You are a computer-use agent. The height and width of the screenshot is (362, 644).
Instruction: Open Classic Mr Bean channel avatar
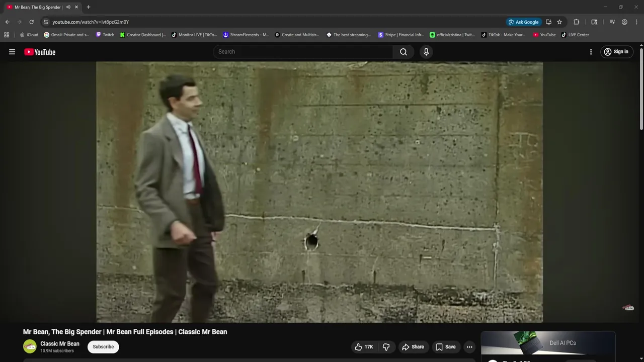pos(30,346)
